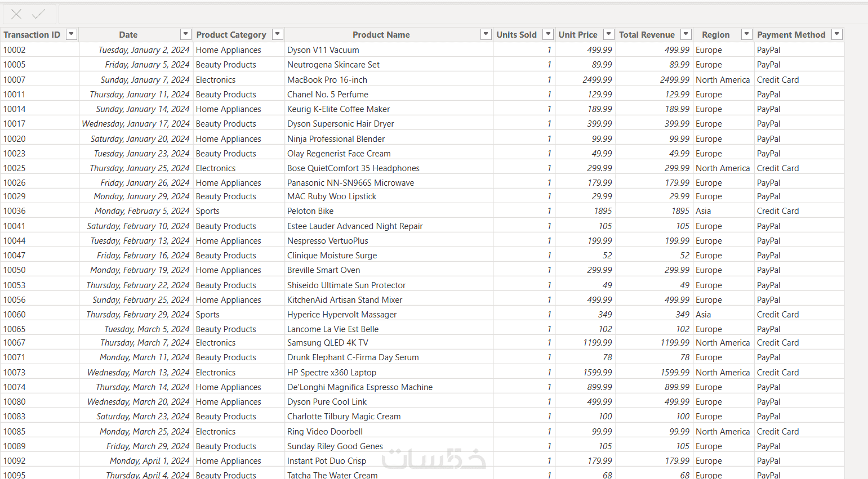
Task: Open Region column filter dropdown
Action: [x=746, y=34]
